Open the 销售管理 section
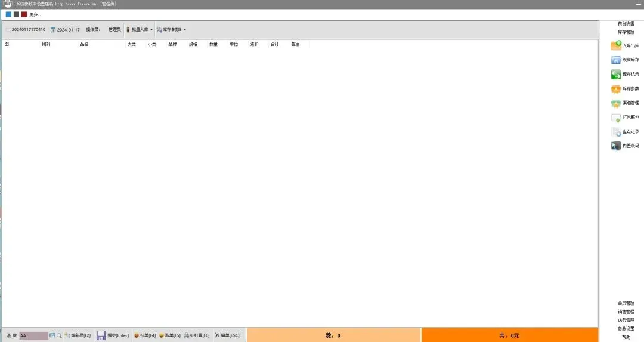Image resolution: width=644 pixels, height=342 pixels. 626,312
